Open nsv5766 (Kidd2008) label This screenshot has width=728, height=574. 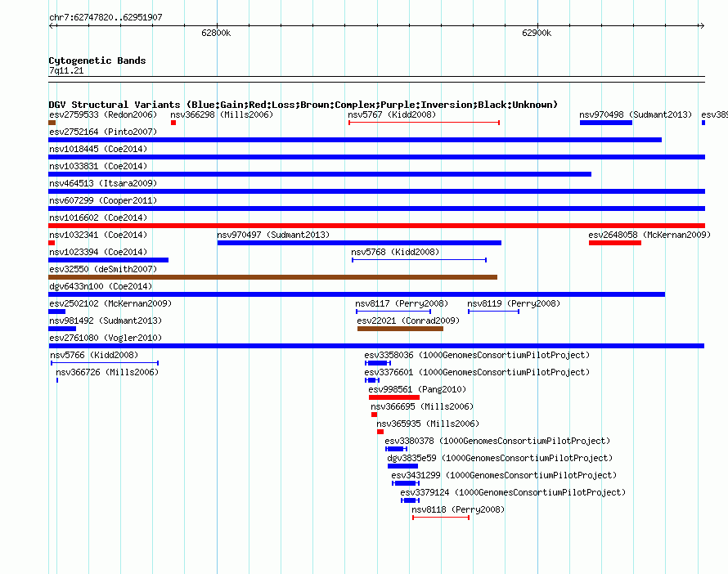point(94,355)
